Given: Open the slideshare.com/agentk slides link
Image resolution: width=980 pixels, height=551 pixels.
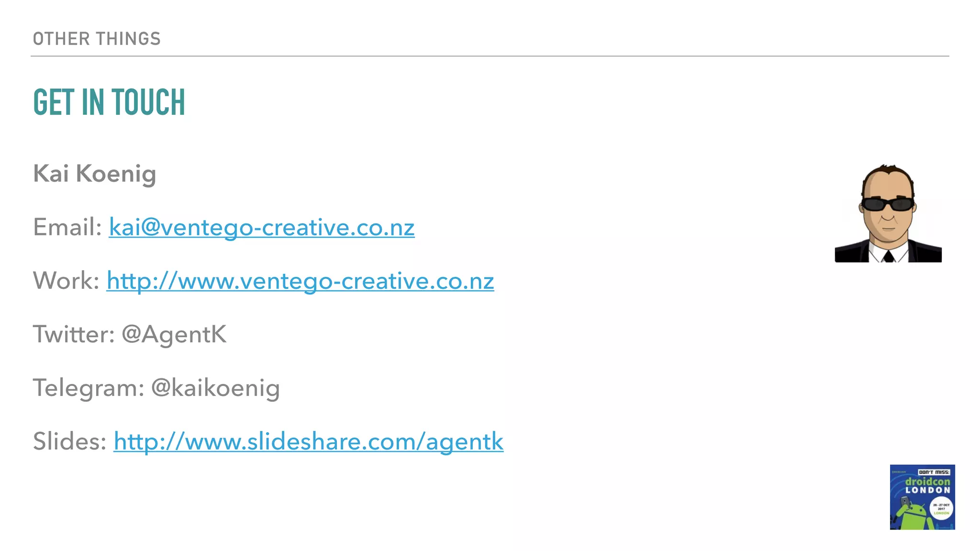Looking at the screenshot, I should coord(308,441).
